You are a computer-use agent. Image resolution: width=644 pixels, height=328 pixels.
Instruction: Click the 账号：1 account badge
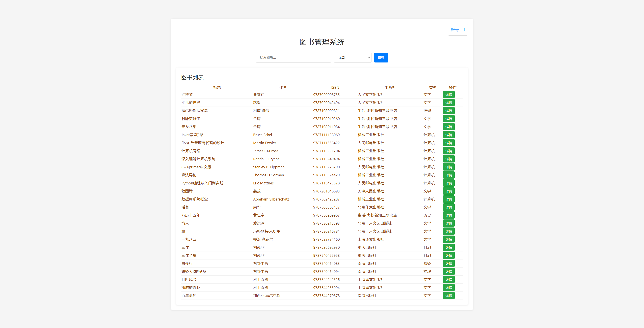(458, 29)
